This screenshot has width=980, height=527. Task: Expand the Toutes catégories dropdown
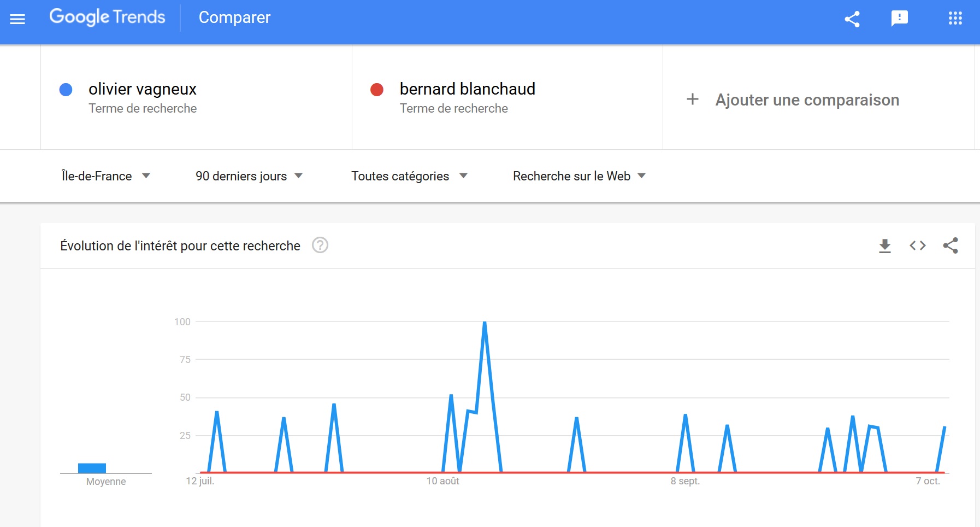tap(409, 176)
